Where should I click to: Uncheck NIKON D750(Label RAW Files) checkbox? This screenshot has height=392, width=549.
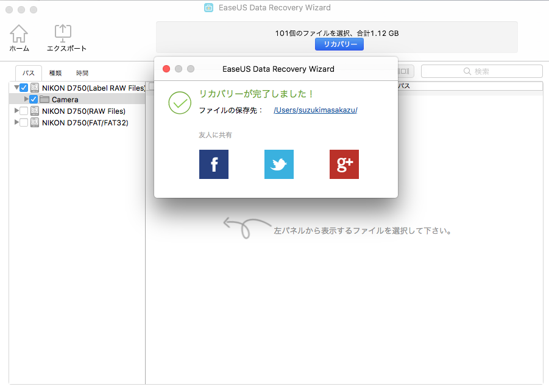click(24, 88)
